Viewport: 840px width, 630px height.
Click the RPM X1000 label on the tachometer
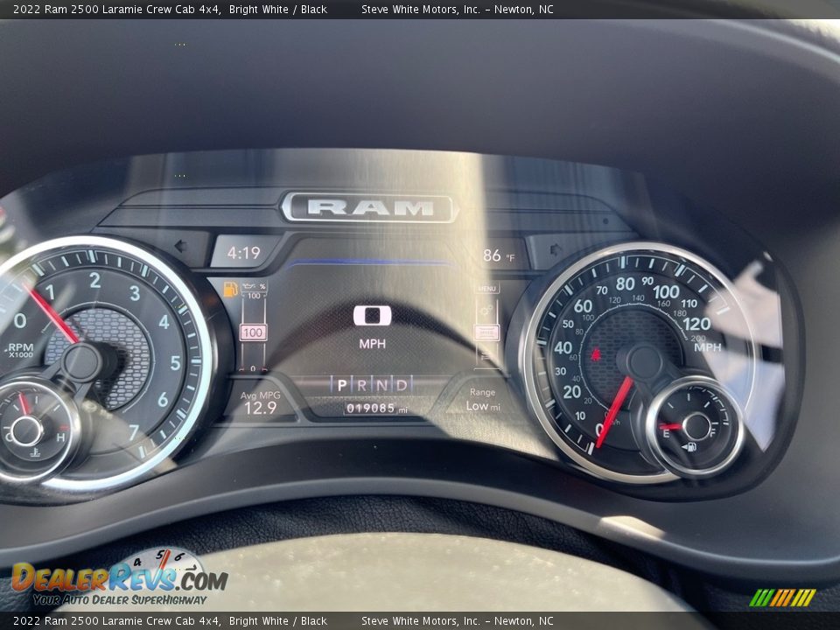point(20,350)
